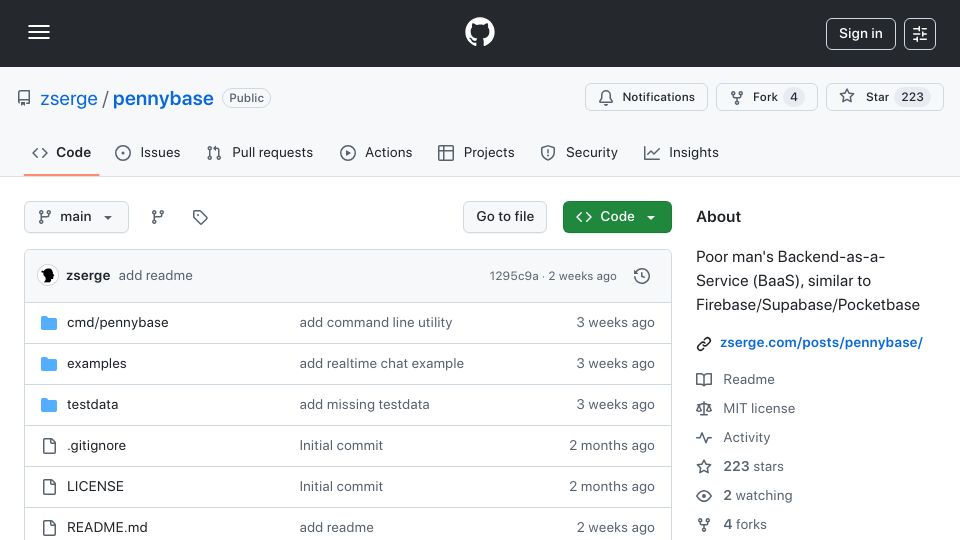Open the Actions tab
960x540 pixels.
376,152
